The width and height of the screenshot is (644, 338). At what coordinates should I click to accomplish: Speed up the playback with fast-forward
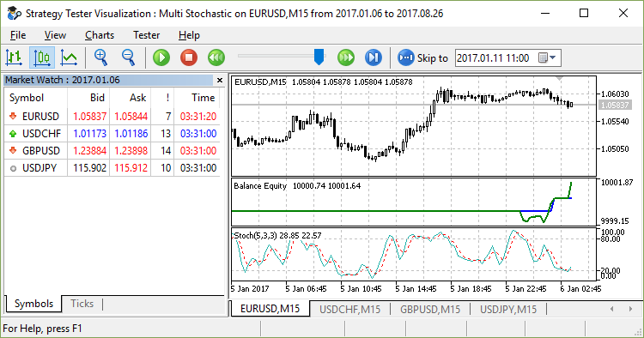pos(346,57)
